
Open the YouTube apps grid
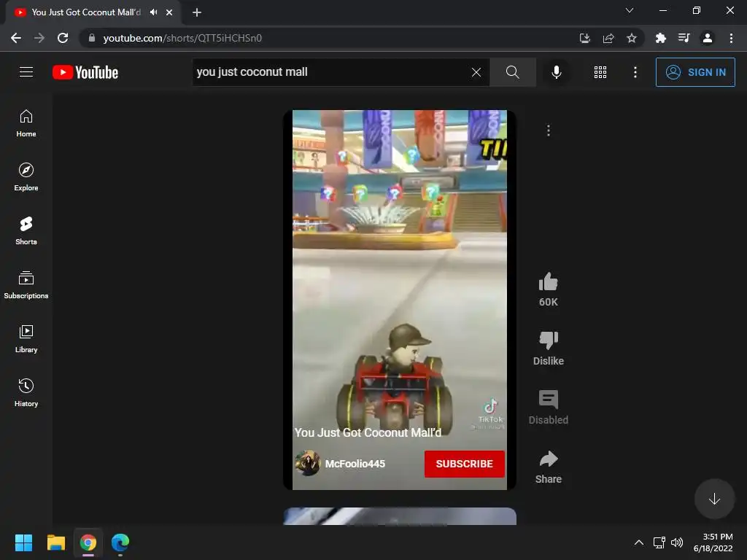click(600, 72)
